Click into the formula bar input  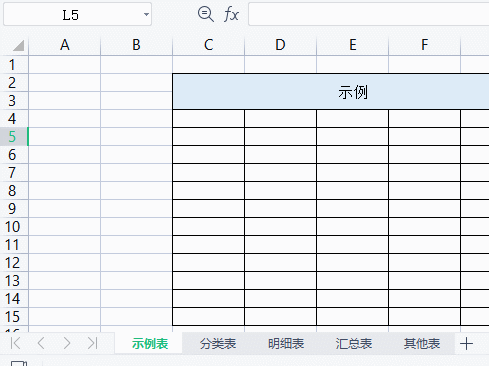(369, 14)
